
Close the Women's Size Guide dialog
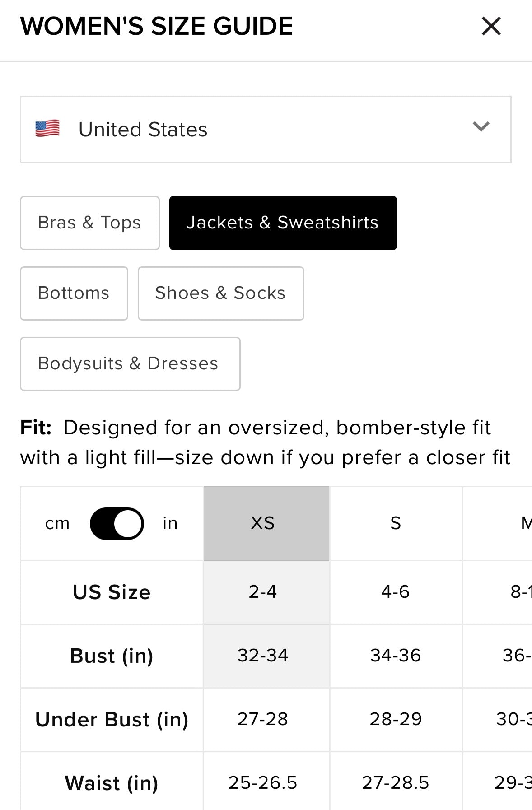[491, 26]
